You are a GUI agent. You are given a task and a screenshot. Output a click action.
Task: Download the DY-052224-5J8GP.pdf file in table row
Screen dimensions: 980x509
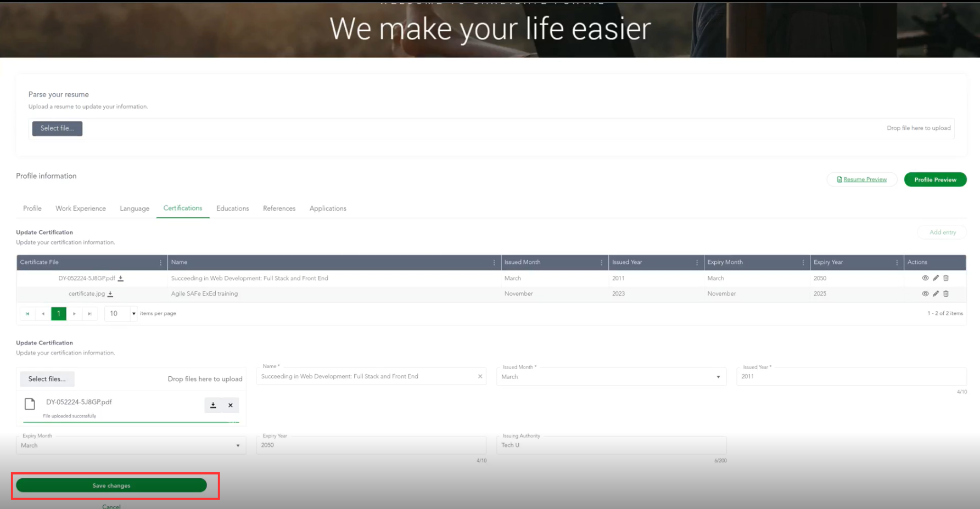tap(121, 279)
